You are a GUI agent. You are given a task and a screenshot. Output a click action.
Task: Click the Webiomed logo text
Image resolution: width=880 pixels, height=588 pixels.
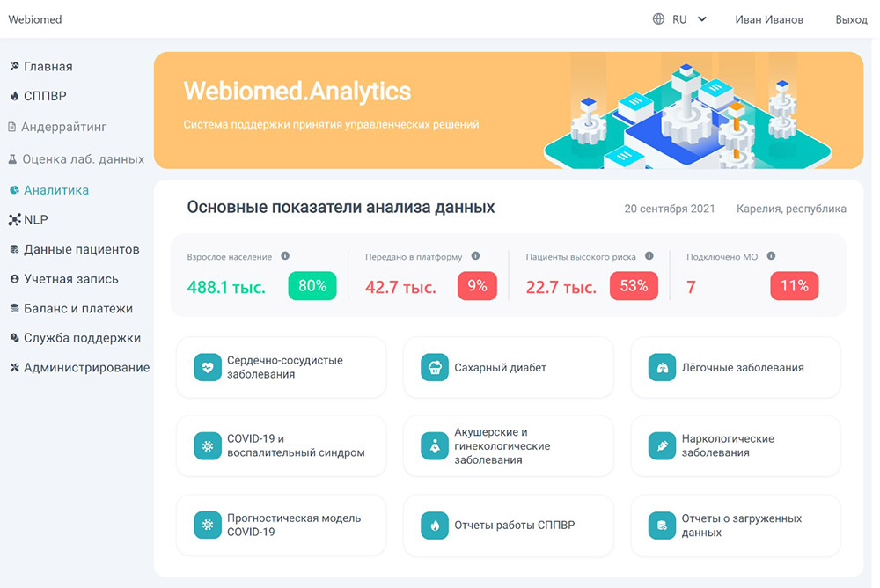click(35, 19)
